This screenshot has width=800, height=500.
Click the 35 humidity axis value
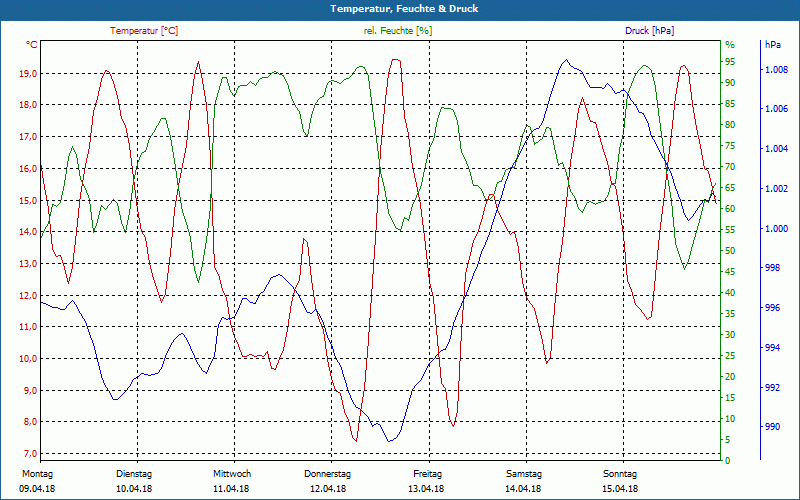pos(730,314)
